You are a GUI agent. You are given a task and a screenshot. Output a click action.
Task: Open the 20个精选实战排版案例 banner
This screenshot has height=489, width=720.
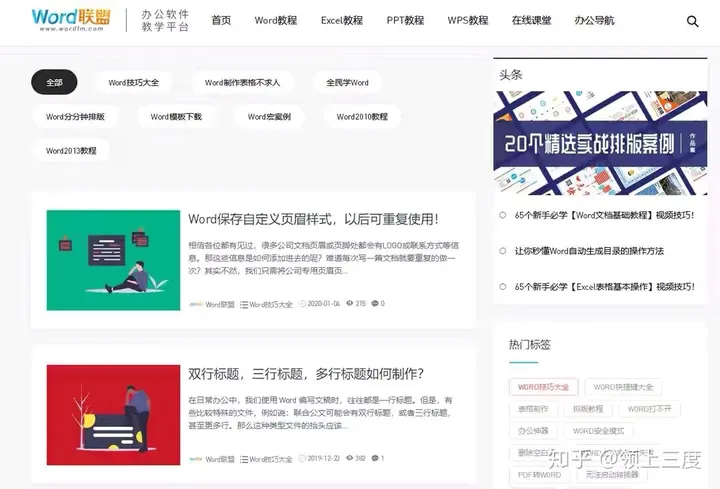[600, 143]
